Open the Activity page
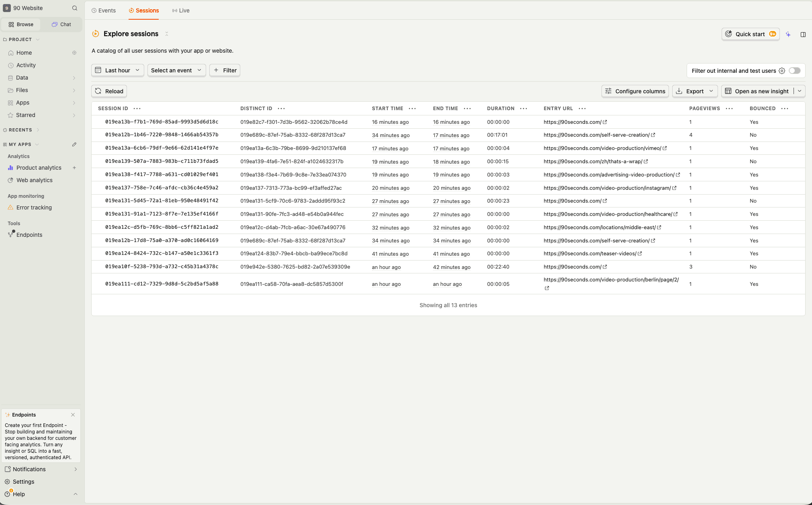This screenshot has width=812, height=505. tap(26, 65)
